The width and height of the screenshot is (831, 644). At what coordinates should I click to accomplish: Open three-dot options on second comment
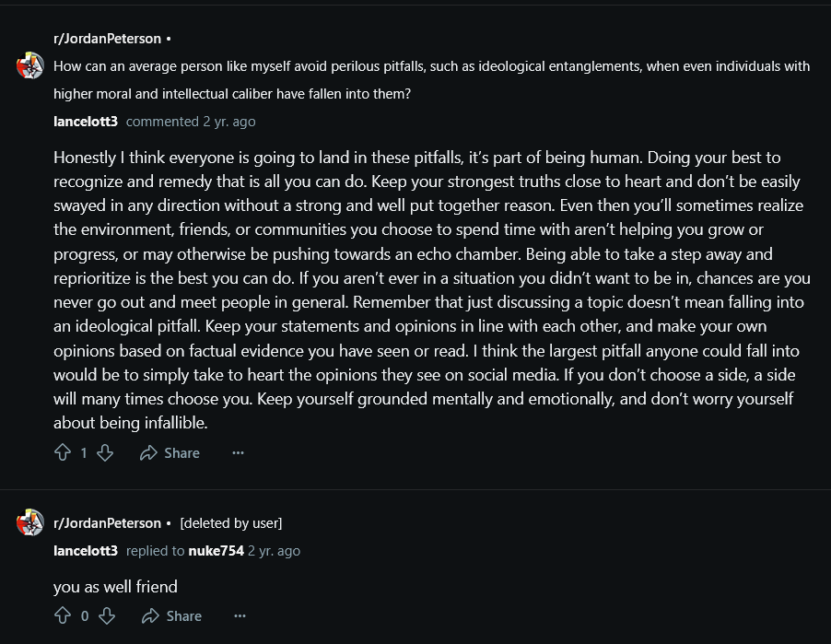coord(240,615)
